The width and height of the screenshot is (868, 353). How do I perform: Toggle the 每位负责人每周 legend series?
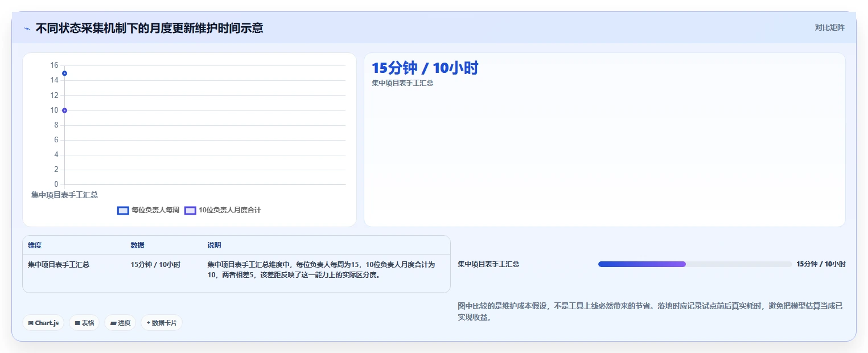pos(148,210)
